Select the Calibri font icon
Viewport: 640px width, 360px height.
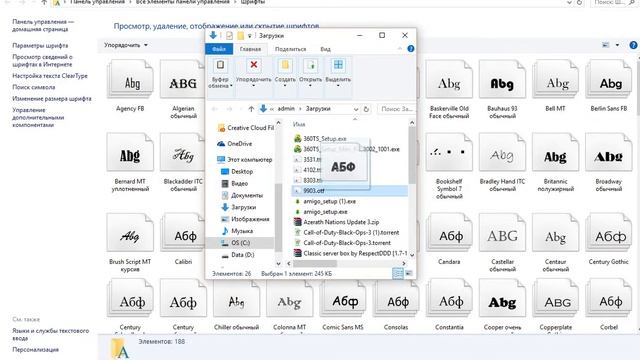[182, 232]
